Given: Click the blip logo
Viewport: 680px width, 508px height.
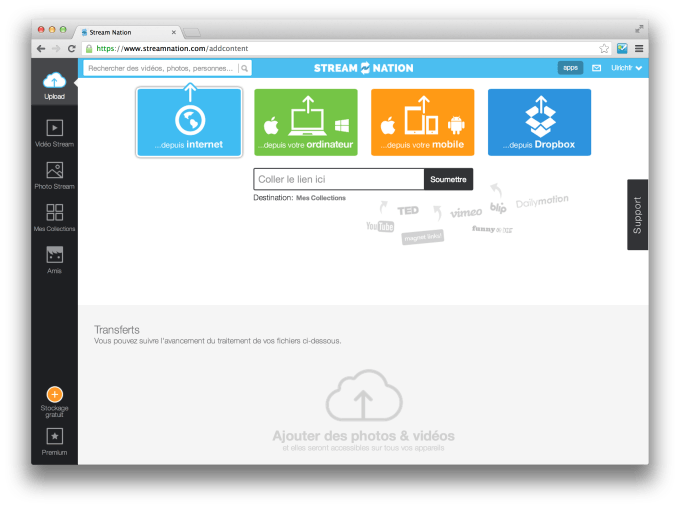Looking at the screenshot, I should (498, 207).
